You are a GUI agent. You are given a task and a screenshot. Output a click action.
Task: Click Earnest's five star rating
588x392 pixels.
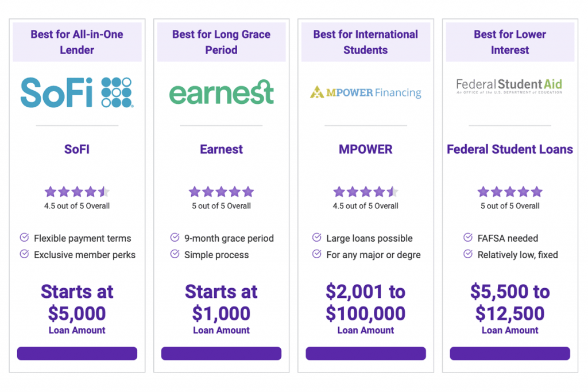(221, 192)
